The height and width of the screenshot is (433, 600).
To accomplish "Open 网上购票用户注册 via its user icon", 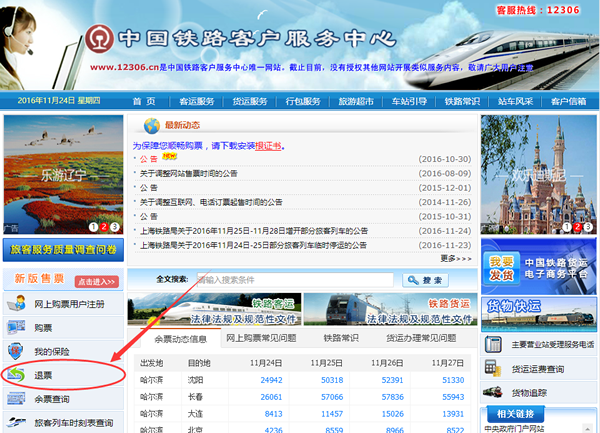I will pos(19,304).
